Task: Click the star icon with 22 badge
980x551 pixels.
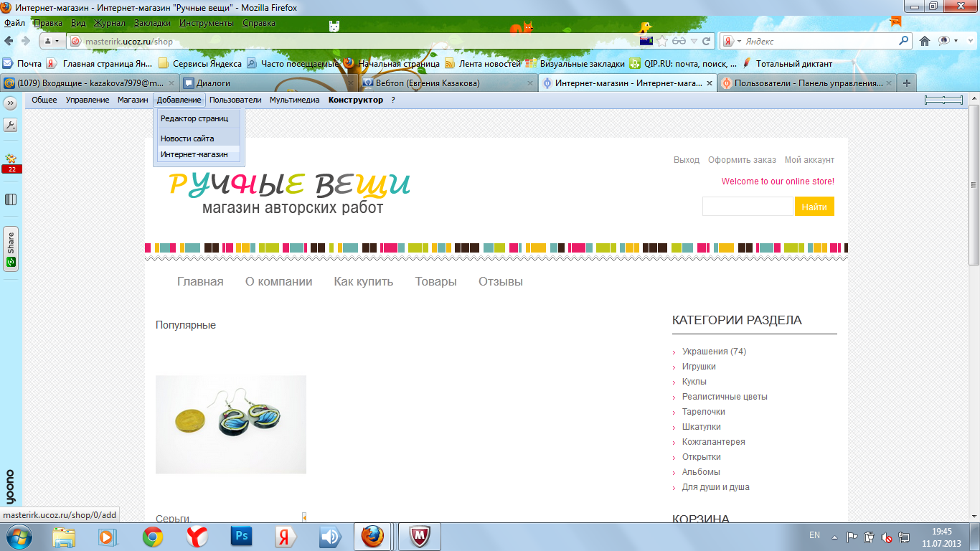Action: 11,164
